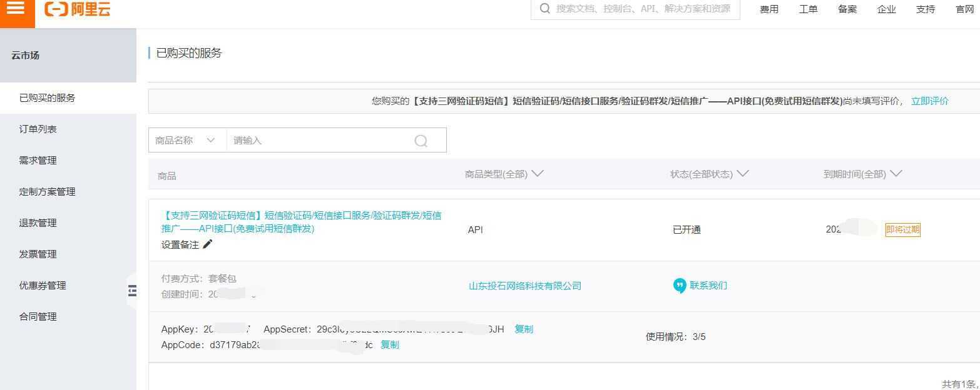Focus the header search documents field
This screenshot has width=980, height=390.
(x=635, y=9)
